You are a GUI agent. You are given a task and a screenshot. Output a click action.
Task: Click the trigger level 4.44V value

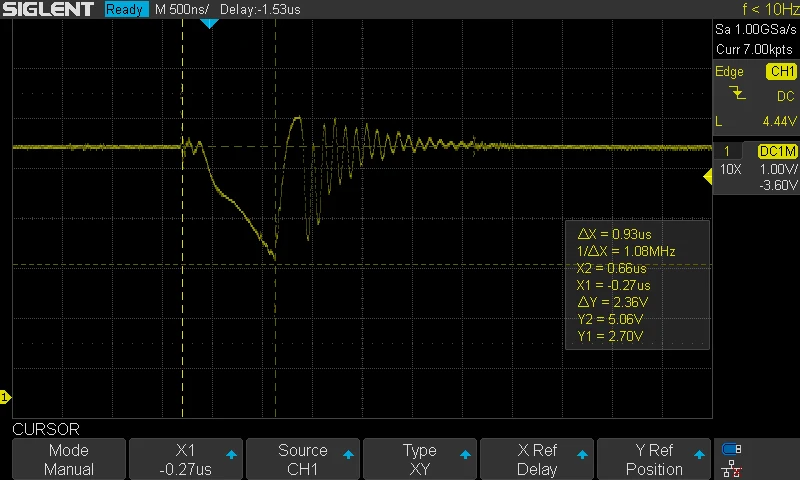779,121
